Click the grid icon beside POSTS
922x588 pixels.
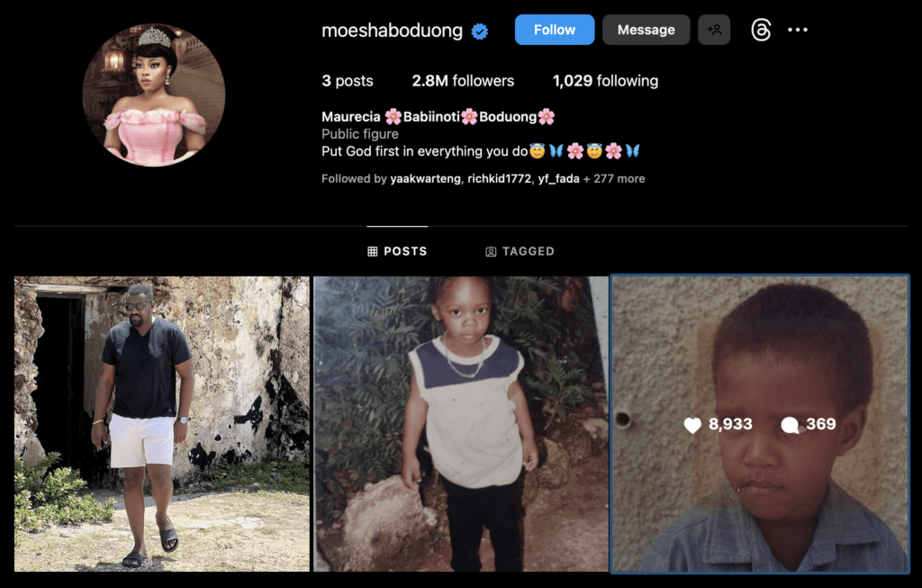pos(372,251)
